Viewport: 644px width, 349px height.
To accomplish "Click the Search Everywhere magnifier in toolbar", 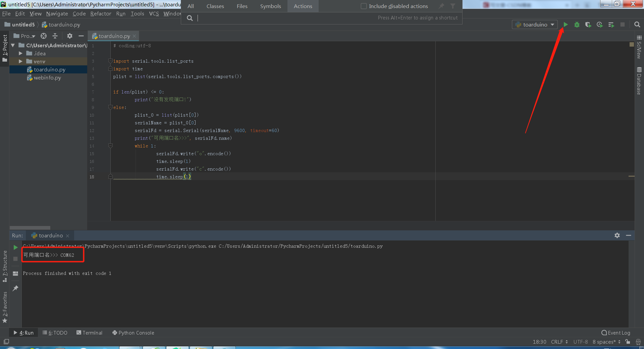I will (637, 24).
